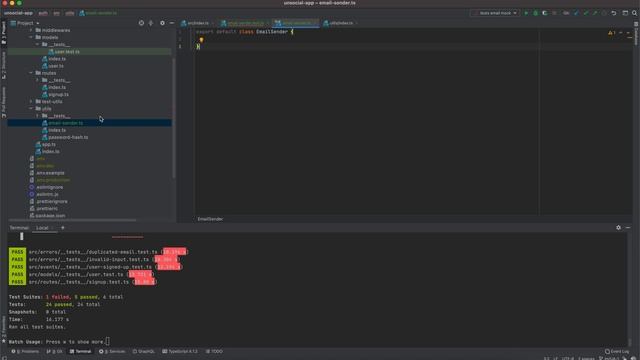The width and height of the screenshot is (640, 360).
Task: Add a new terminal session with the plus icon
Action: (x=63, y=228)
